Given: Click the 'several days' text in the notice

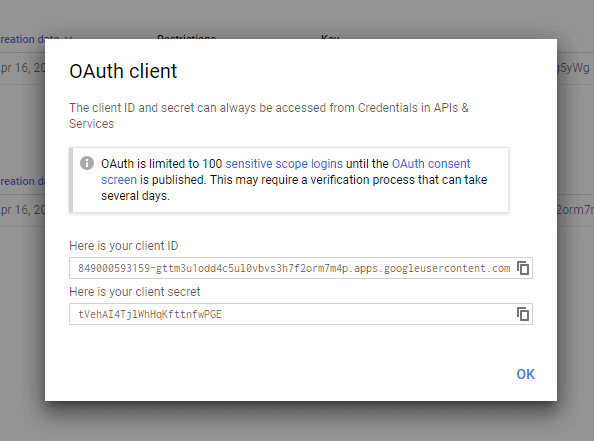Looking at the screenshot, I should (x=135, y=196).
